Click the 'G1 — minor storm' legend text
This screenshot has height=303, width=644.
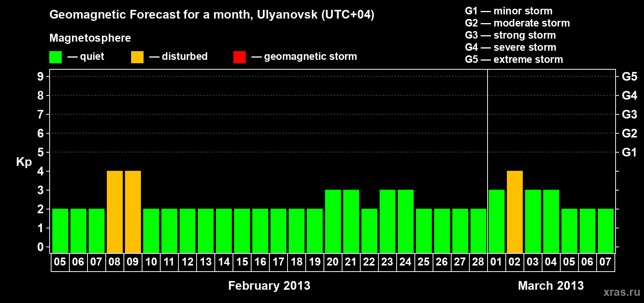pyautogui.click(x=509, y=11)
